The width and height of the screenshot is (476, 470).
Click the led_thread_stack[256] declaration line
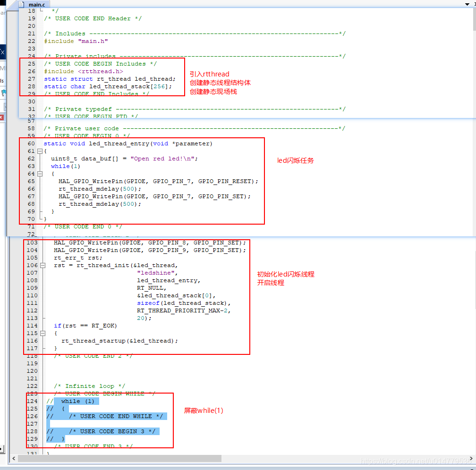click(x=108, y=86)
